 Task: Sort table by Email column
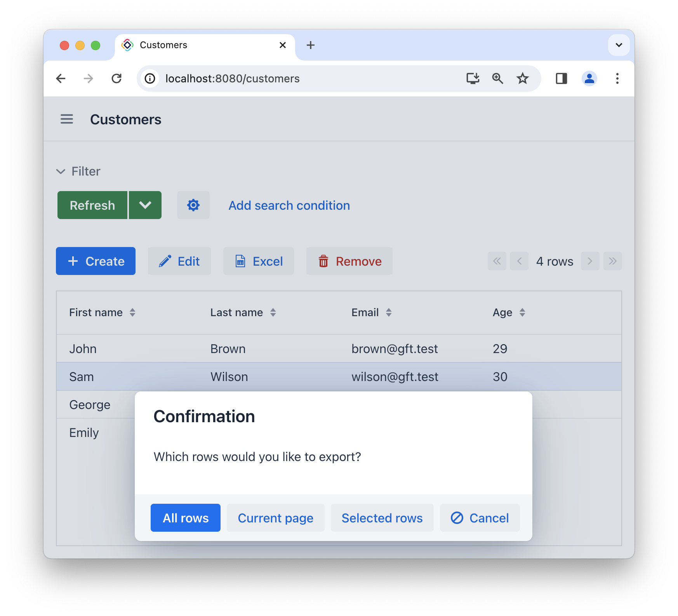pos(389,313)
